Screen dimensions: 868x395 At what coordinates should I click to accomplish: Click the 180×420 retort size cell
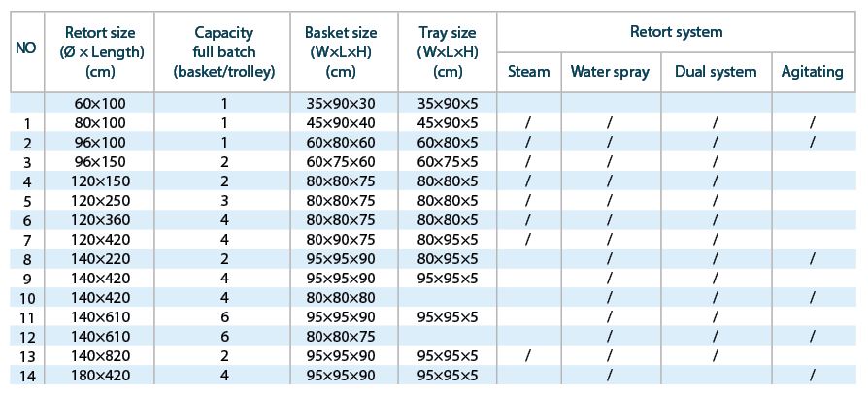(100, 376)
